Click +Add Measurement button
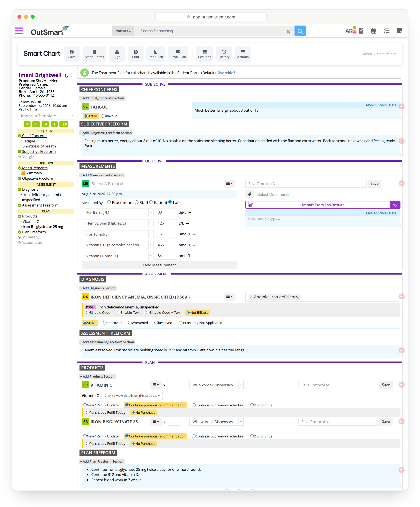Screen dimensions: 420x507 (x=159, y=265)
